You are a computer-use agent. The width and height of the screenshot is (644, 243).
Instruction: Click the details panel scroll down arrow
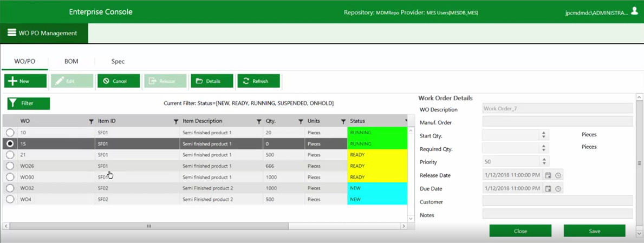639,234
